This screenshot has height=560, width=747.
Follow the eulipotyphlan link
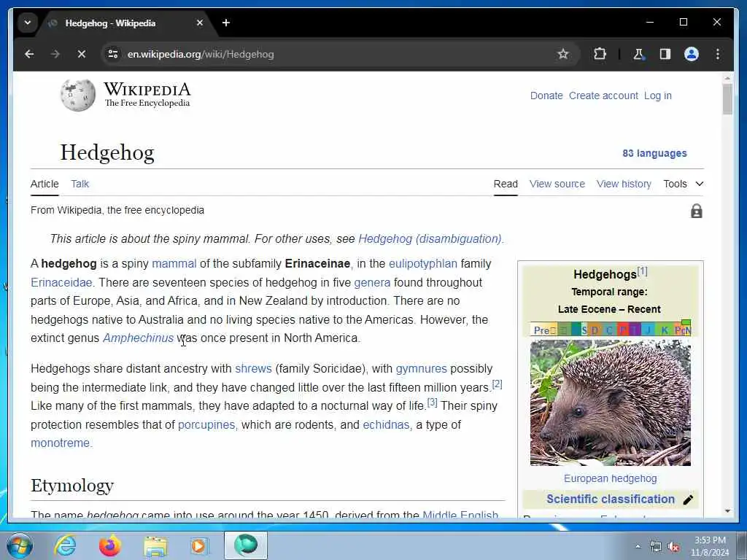422,264
